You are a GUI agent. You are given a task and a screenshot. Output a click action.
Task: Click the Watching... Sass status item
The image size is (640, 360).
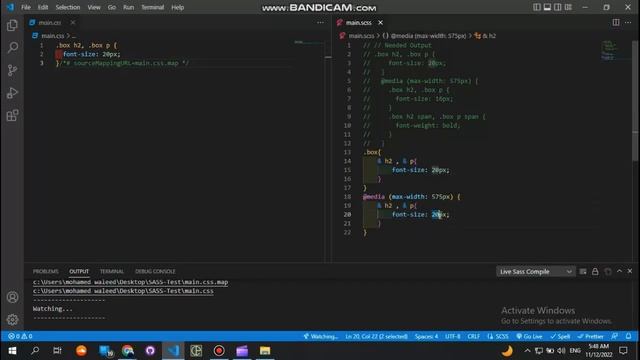coord(320,336)
